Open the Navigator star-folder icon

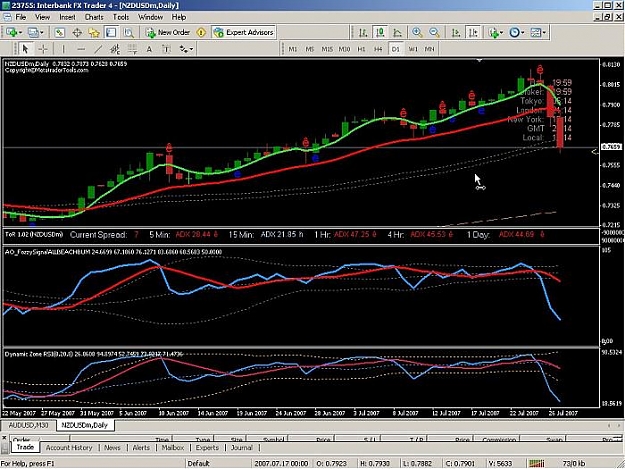pos(94,33)
